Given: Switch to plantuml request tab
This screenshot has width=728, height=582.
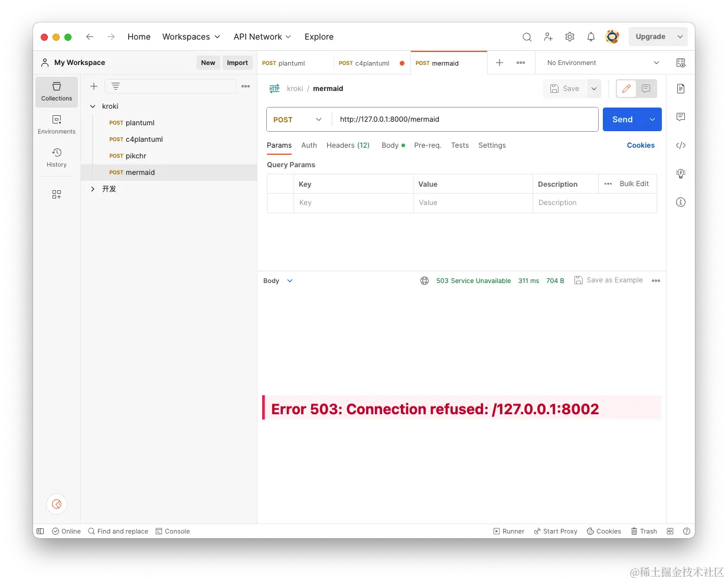Looking at the screenshot, I should [295, 63].
